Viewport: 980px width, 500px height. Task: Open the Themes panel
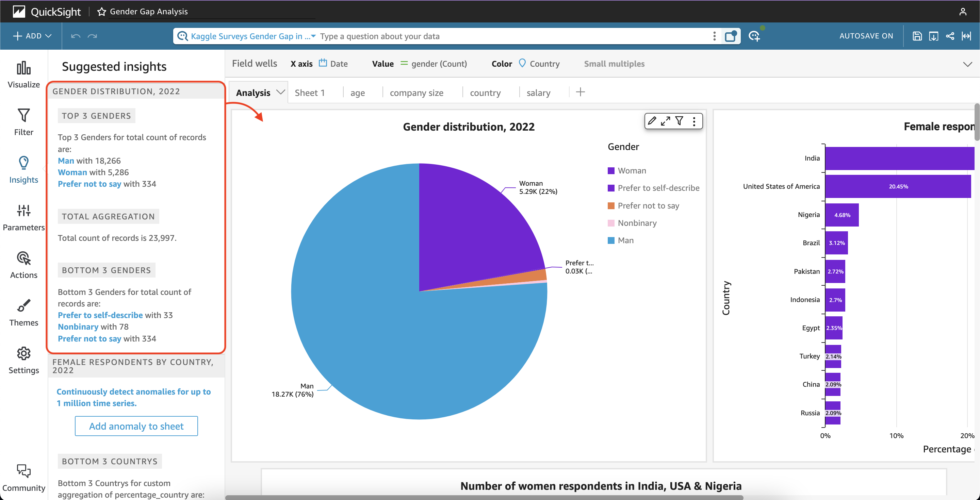coord(23,313)
